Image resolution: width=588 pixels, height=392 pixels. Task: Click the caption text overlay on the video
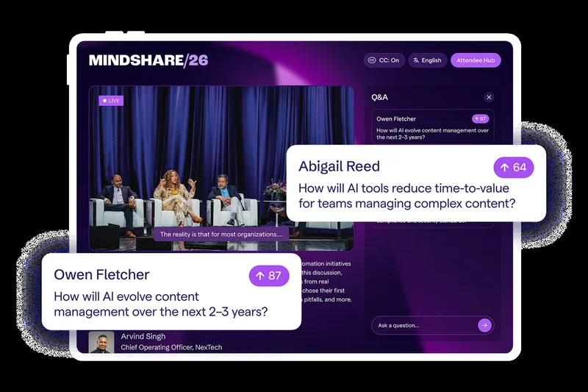(x=221, y=235)
